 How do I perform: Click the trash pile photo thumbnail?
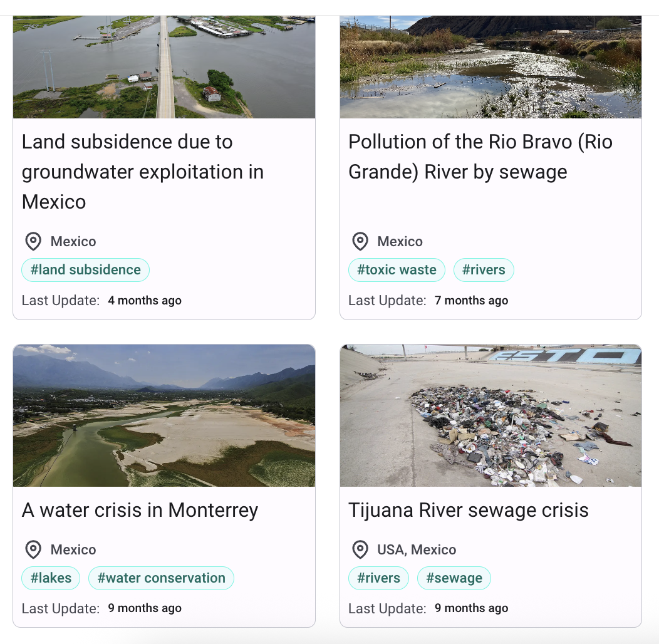pos(490,415)
